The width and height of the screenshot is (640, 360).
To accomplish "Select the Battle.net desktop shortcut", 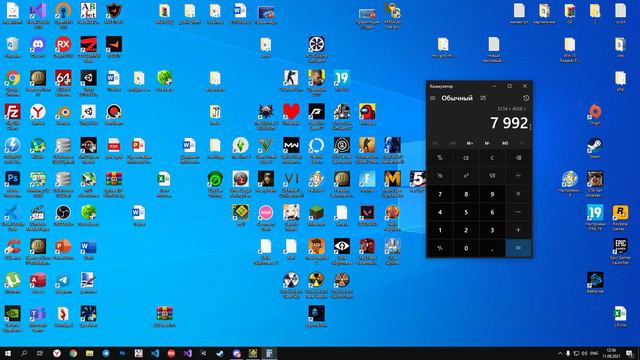I will point(595,283).
